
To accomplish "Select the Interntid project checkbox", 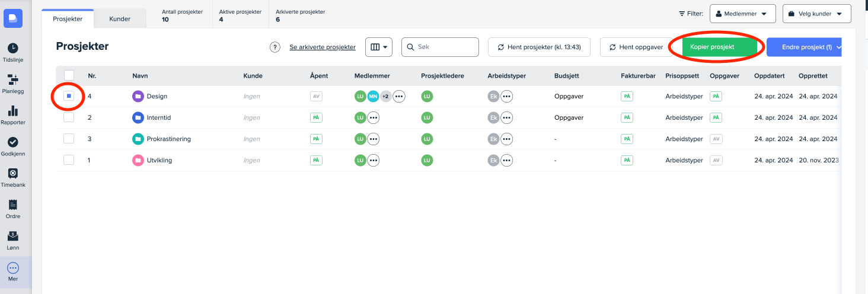I will coord(69,117).
